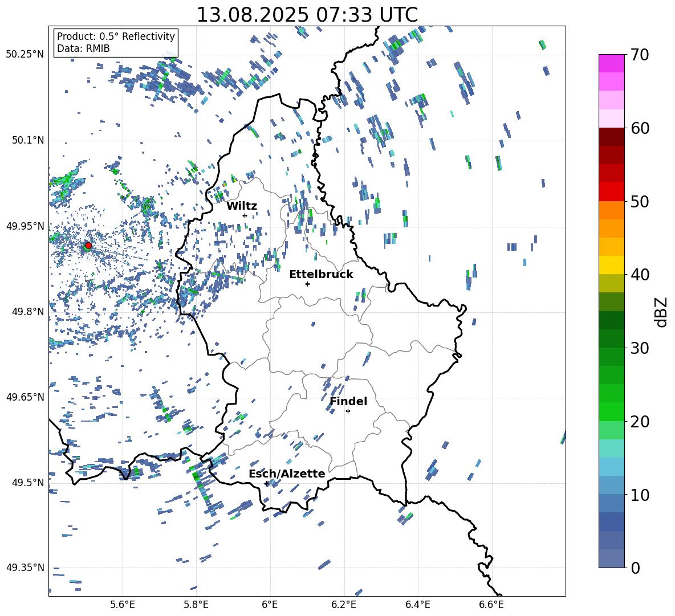Click latitude axis label 50.25°N
Image resolution: width=675 pixels, height=616 pixels.
25,55
